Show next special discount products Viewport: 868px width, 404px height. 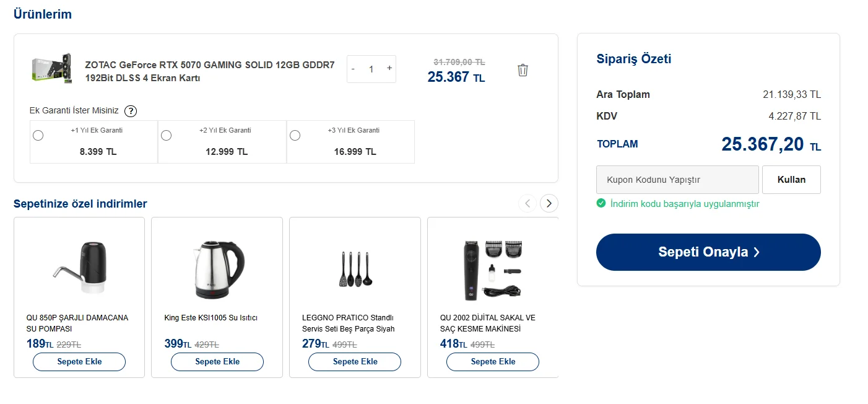click(549, 203)
